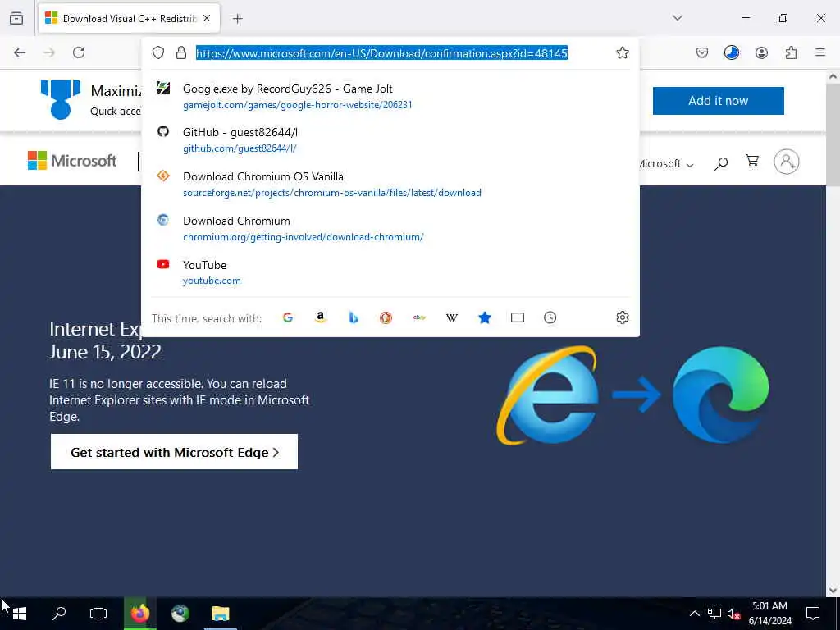Screen dimensions: 840x630
Task: Search this time with DuckDuckGo
Action: coord(386,317)
